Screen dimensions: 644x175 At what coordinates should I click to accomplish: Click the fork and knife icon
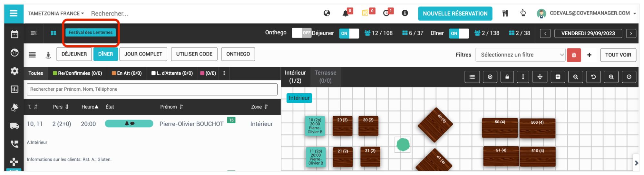click(x=505, y=13)
